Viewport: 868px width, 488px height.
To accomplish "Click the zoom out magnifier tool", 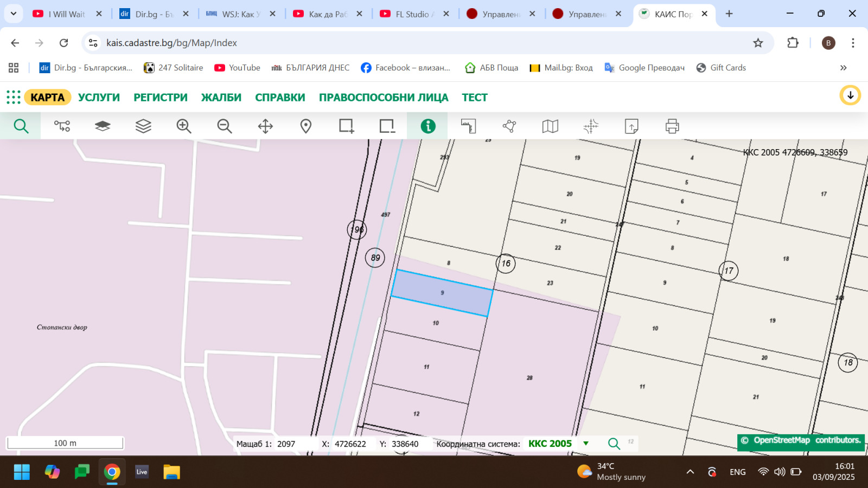I will tap(225, 126).
